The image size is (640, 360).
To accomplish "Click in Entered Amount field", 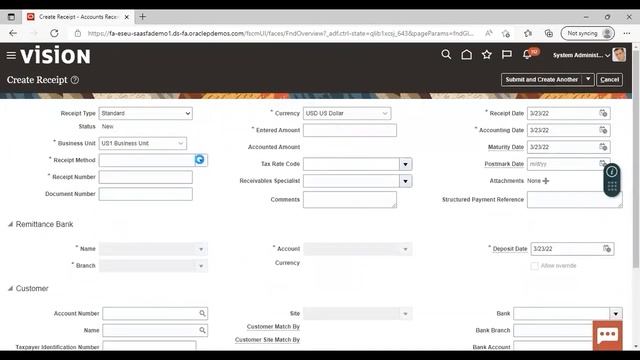I will (x=350, y=130).
